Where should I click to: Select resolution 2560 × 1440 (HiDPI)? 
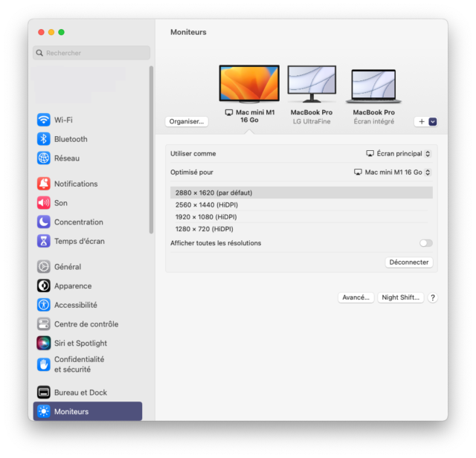click(301, 205)
